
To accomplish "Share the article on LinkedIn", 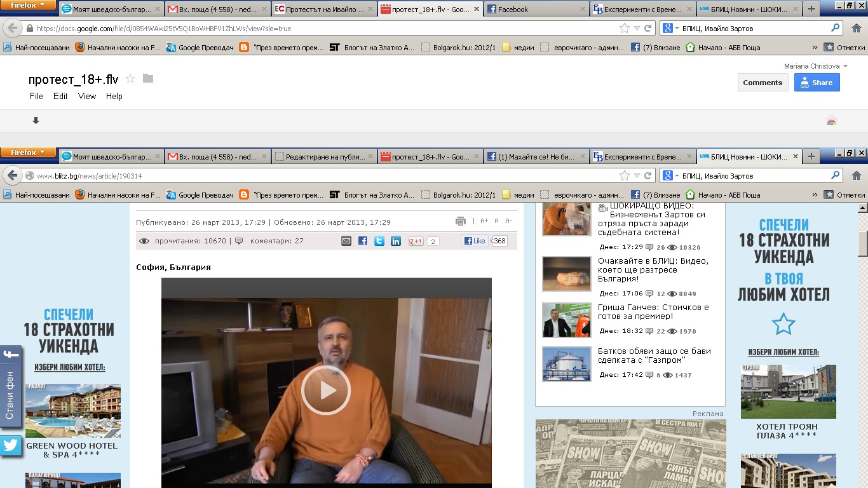I will click(396, 241).
